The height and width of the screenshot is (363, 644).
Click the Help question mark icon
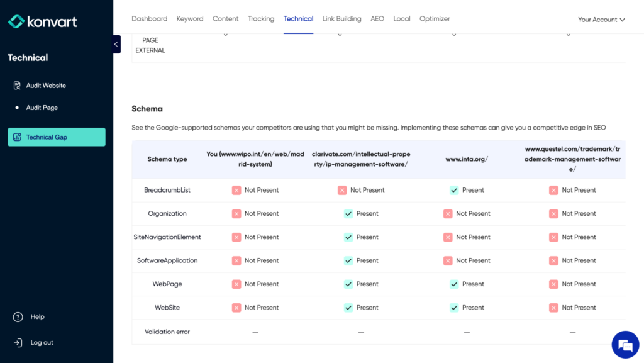pos(18,317)
